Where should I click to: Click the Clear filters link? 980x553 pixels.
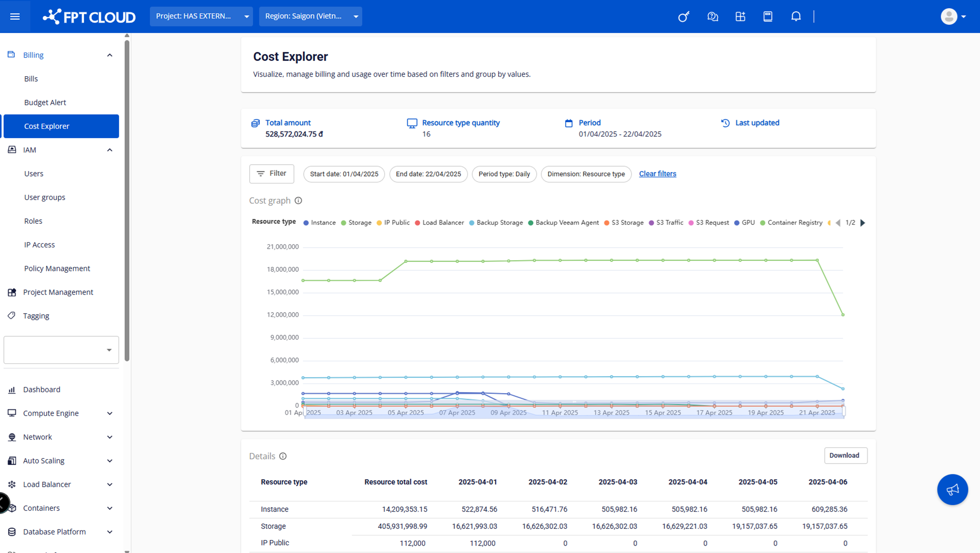pyautogui.click(x=657, y=174)
